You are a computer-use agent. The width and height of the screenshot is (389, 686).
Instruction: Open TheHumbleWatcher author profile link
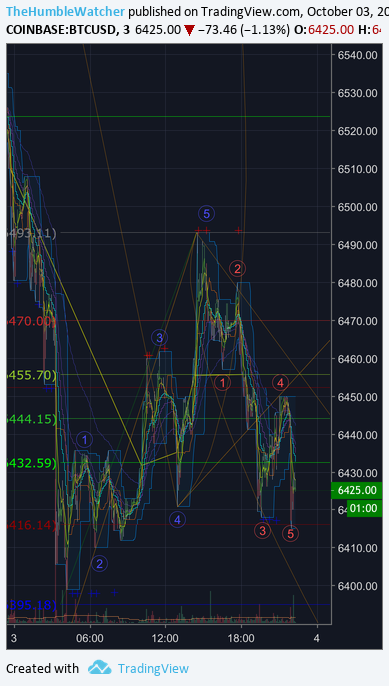(x=66, y=11)
